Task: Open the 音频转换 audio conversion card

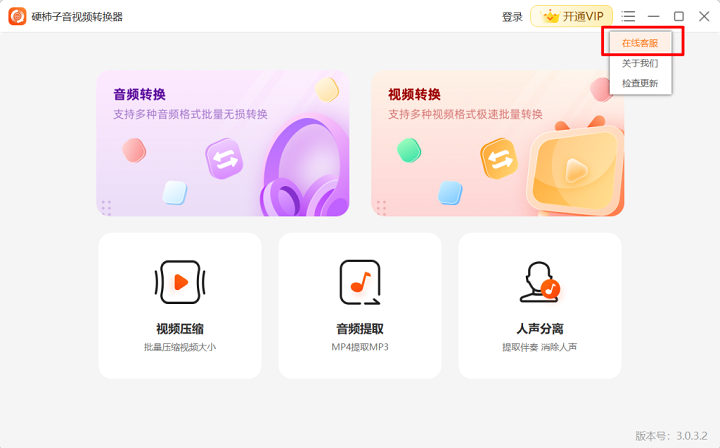Action: 223,143
